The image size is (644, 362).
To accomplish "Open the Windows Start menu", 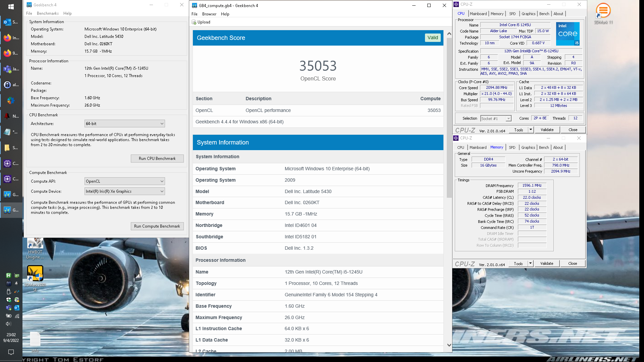I will coord(11,7).
